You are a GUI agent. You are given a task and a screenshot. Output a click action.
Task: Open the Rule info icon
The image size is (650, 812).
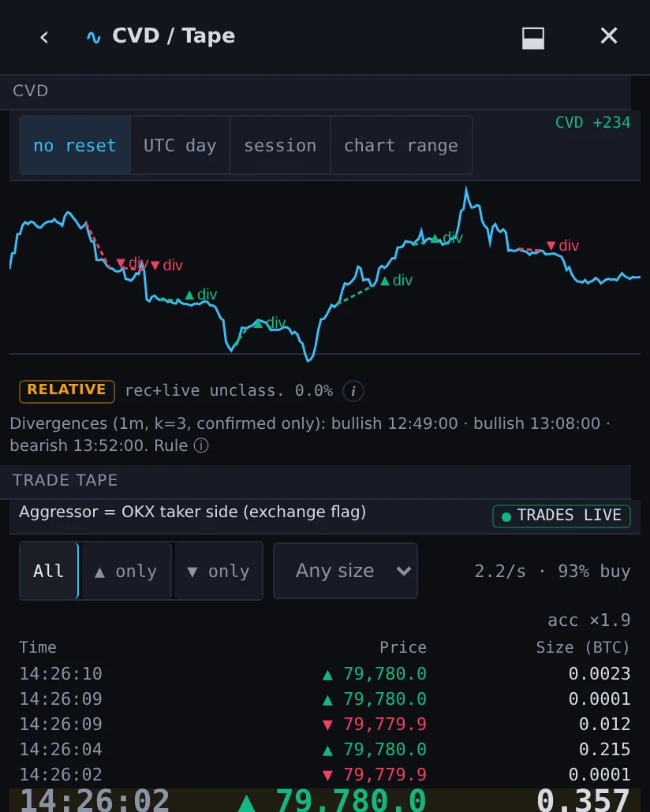click(201, 445)
